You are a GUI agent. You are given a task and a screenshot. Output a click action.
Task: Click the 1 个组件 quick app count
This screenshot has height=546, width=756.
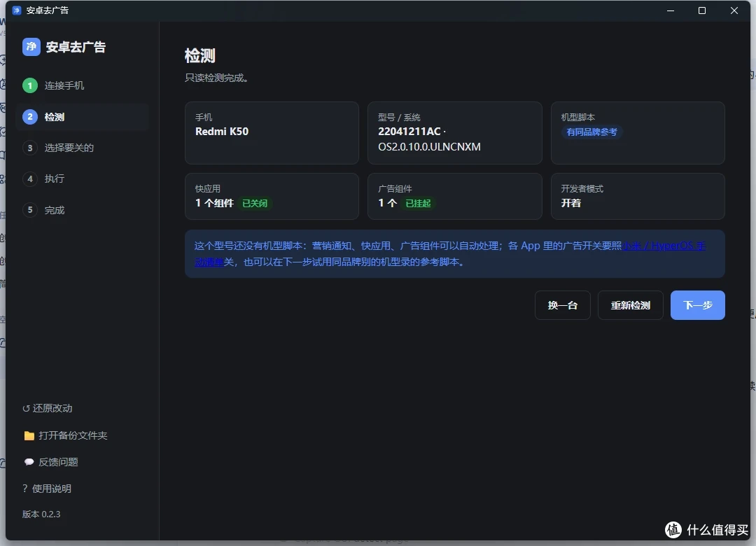pos(214,203)
